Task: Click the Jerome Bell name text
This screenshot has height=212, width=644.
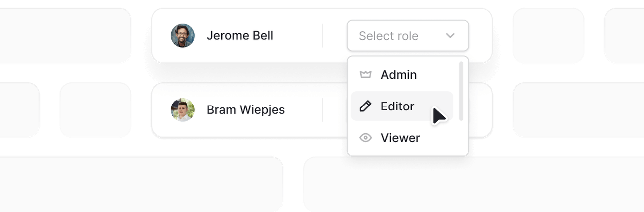Action: point(240,36)
